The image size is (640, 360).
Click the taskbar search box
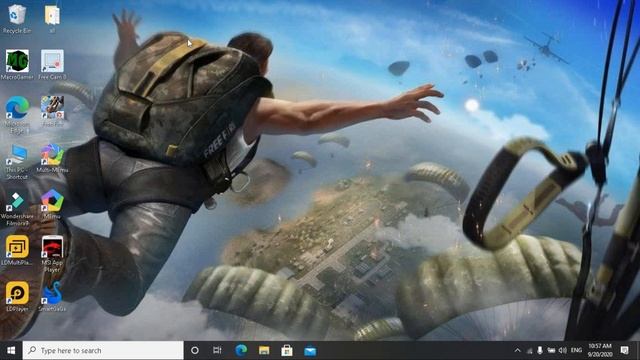click(103, 351)
